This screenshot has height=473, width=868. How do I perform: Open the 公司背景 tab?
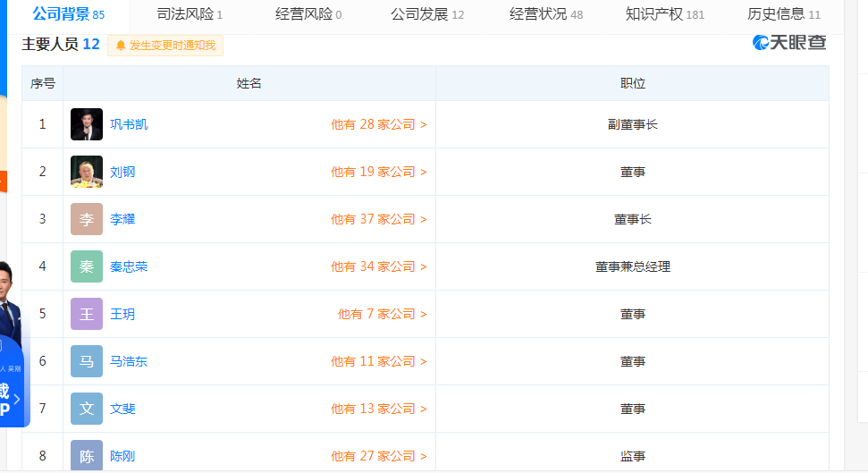point(69,14)
